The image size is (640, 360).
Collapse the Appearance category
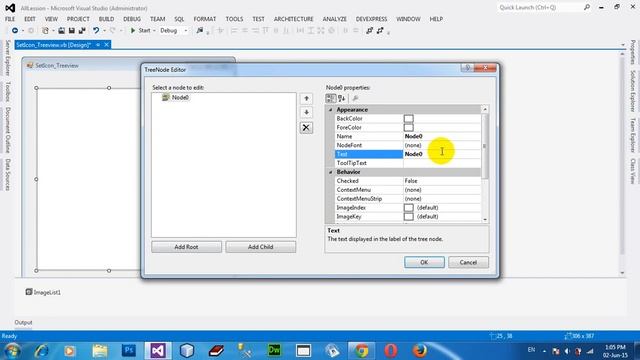pos(331,110)
